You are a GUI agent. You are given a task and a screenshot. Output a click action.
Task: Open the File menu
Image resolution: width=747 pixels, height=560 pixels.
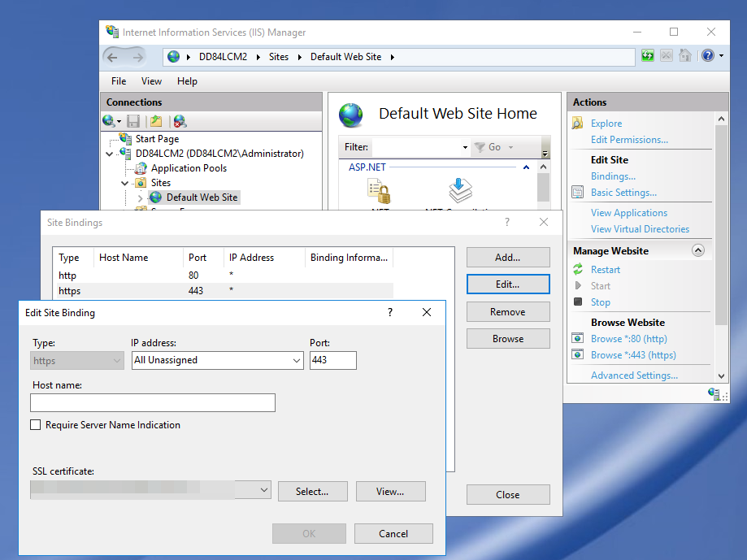point(119,81)
